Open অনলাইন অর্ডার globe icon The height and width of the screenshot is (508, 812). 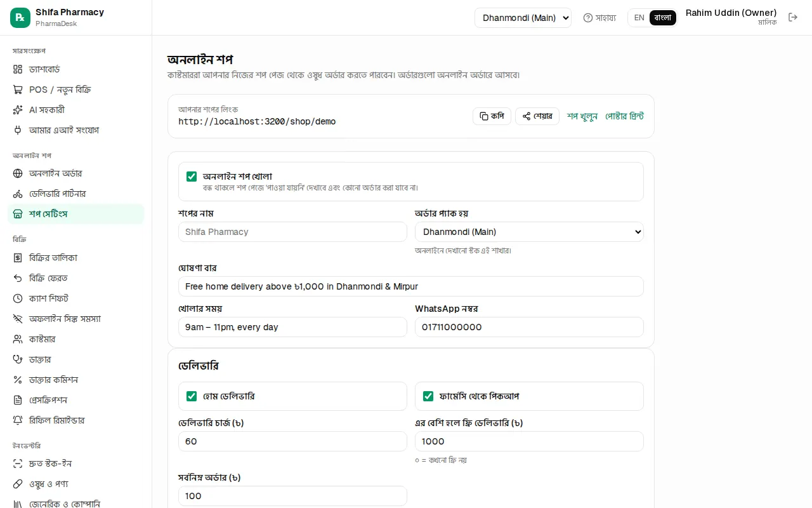click(18, 173)
